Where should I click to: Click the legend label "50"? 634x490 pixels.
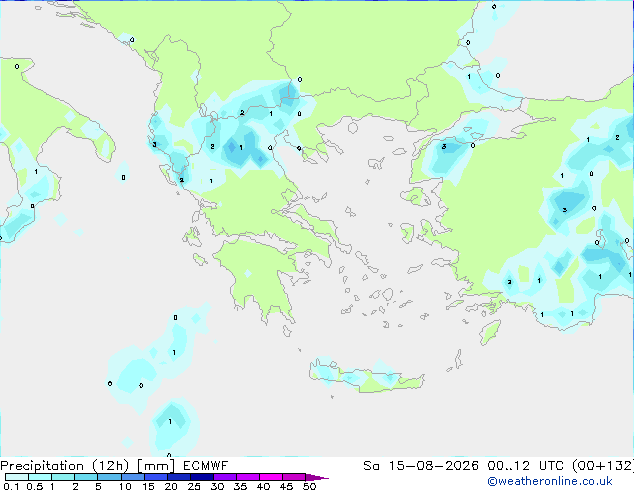click(x=309, y=486)
